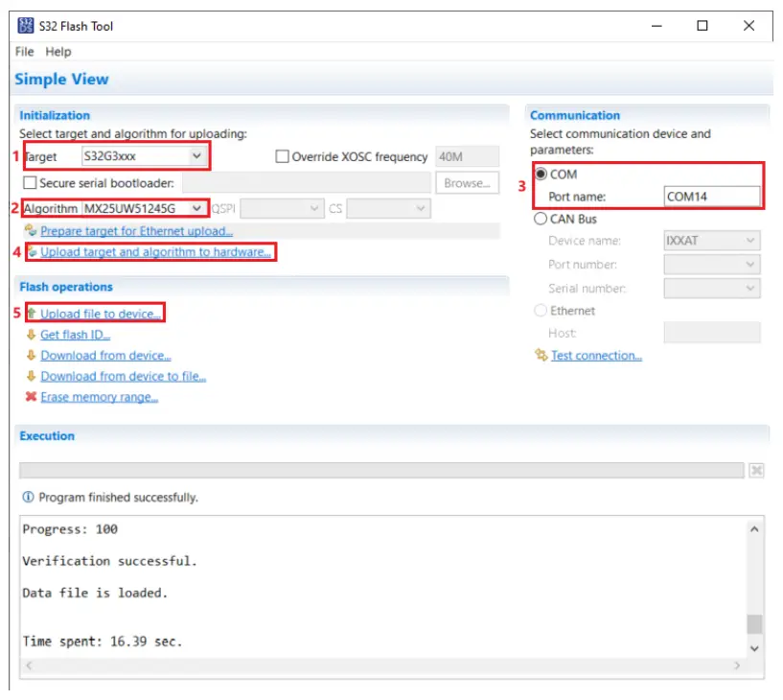Click Upload file to device link
The image size is (783, 700).
101,314
